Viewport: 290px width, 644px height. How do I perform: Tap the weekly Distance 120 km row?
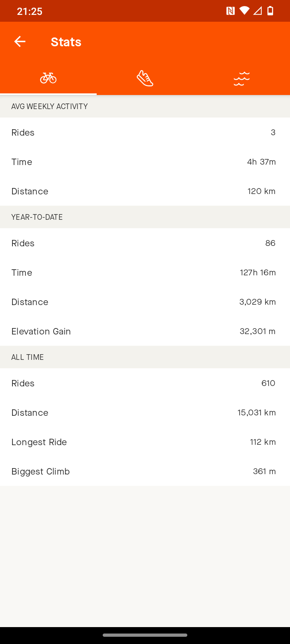pos(145,191)
